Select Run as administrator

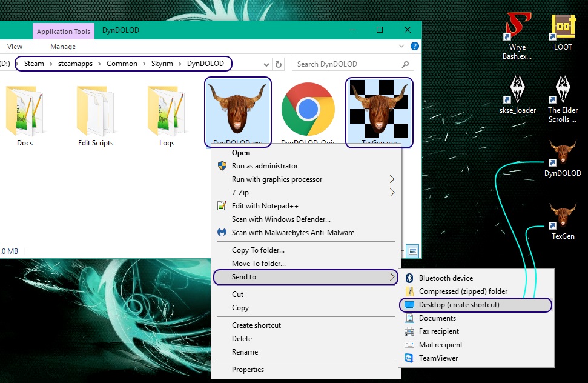(306, 166)
